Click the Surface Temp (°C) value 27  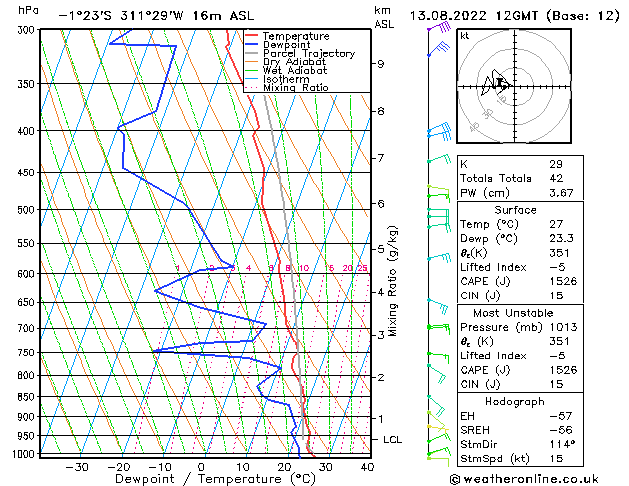pyautogui.click(x=556, y=224)
